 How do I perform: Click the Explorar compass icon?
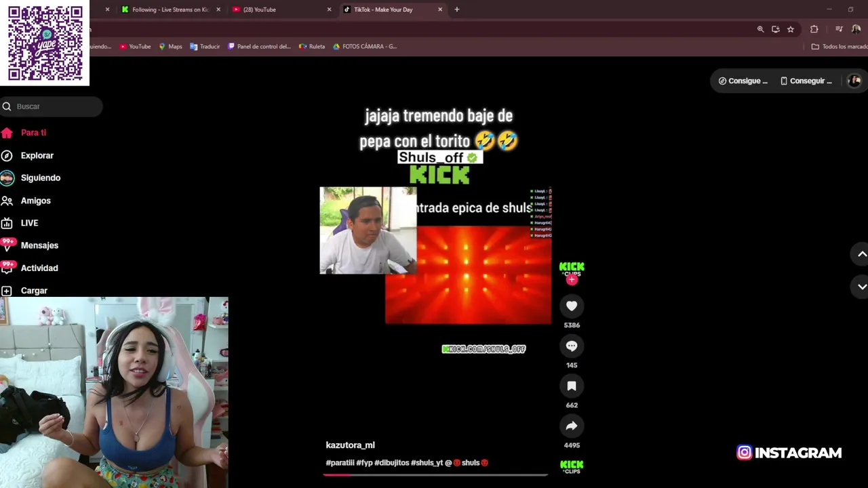coord(7,155)
